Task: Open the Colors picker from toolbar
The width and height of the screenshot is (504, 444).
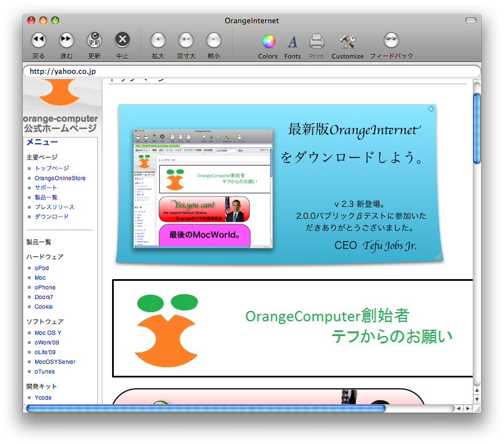Action: coord(268,41)
